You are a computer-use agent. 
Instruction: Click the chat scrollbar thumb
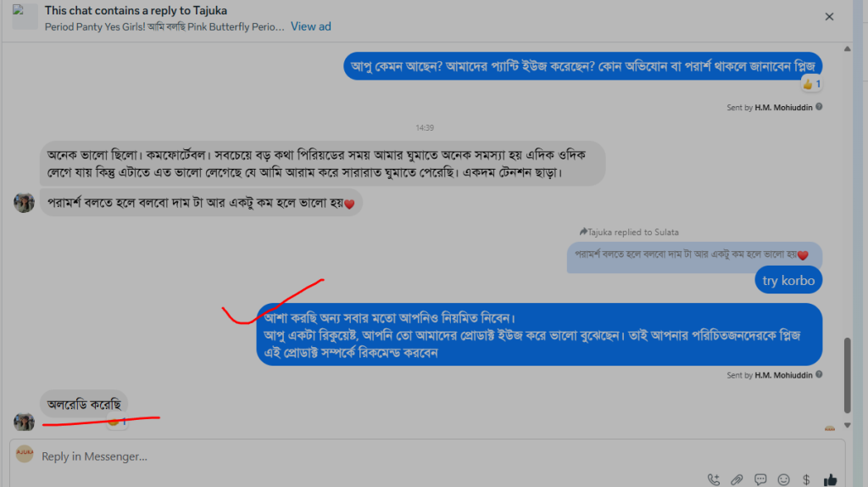click(847, 375)
